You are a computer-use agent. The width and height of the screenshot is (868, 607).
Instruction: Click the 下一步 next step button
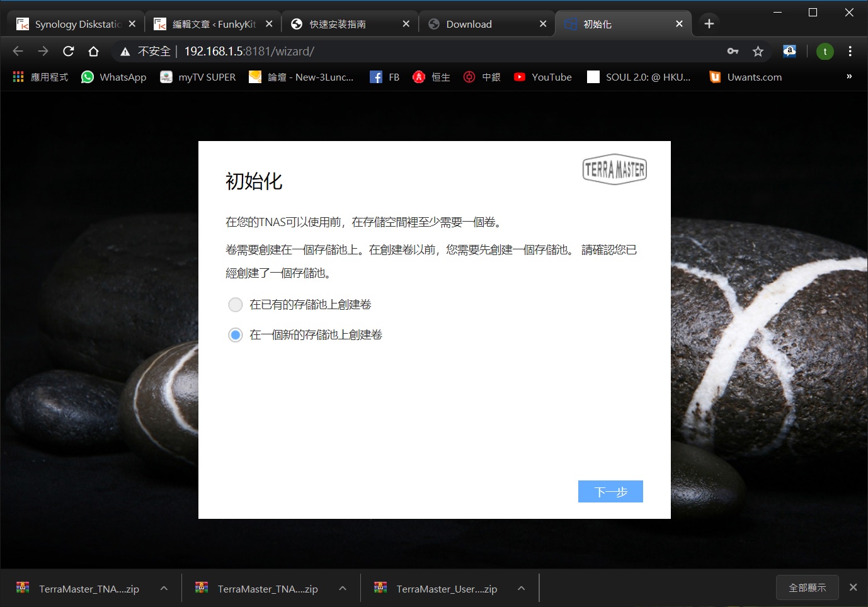[610, 492]
